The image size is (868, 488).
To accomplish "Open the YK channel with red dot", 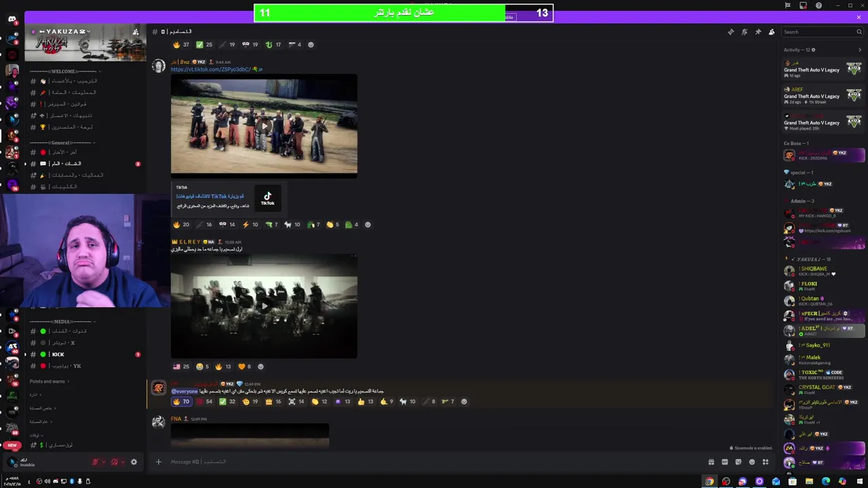I will pyautogui.click(x=85, y=366).
